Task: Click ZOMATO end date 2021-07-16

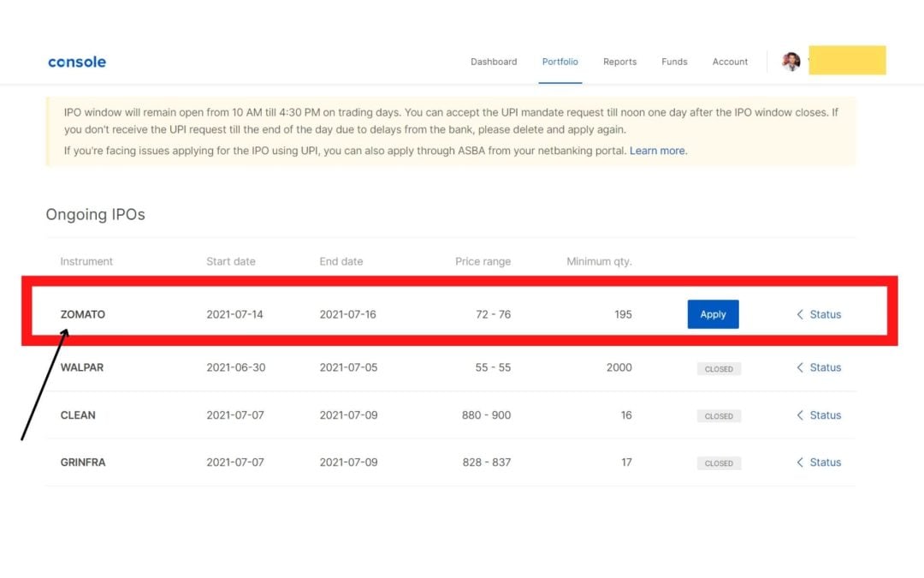Action: click(347, 314)
